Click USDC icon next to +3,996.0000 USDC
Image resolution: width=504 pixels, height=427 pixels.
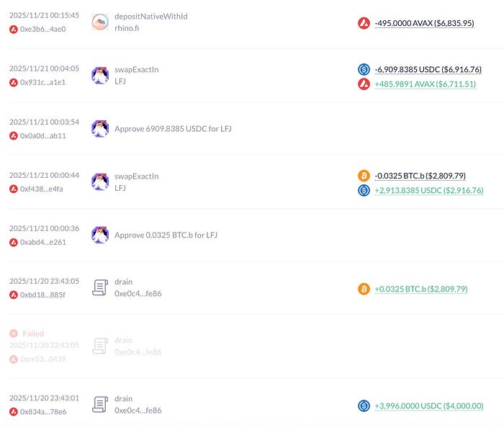pyautogui.click(x=364, y=406)
